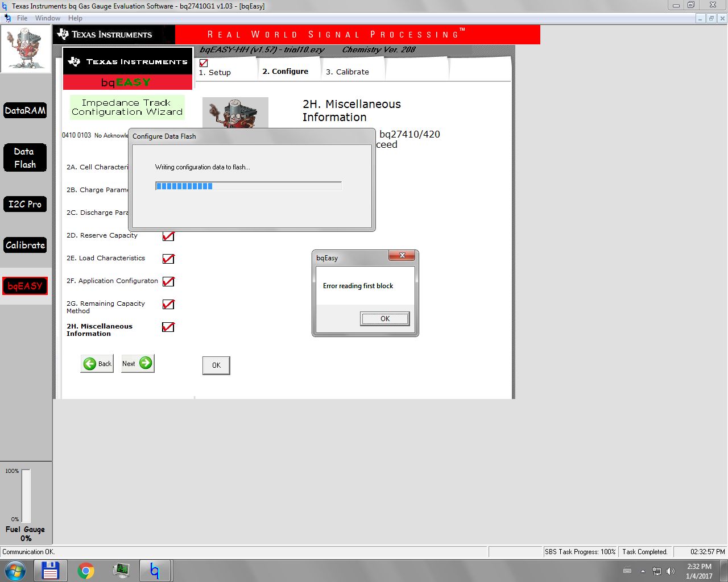Select the bqEASY sidebar icon
Image resolution: width=728 pixels, height=582 pixels.
25,286
